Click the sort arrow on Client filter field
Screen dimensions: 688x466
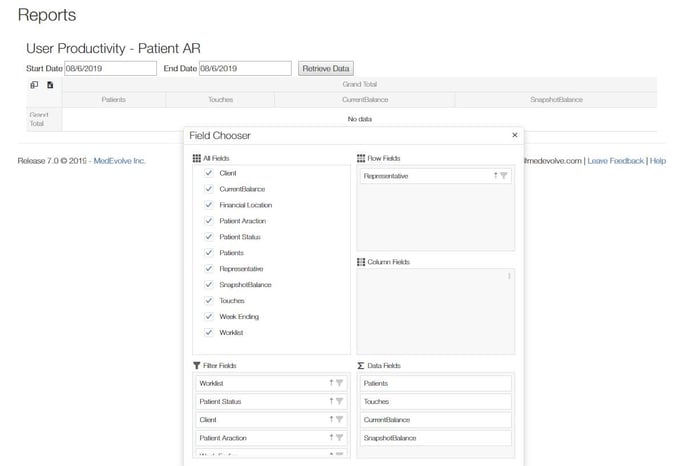click(330, 420)
